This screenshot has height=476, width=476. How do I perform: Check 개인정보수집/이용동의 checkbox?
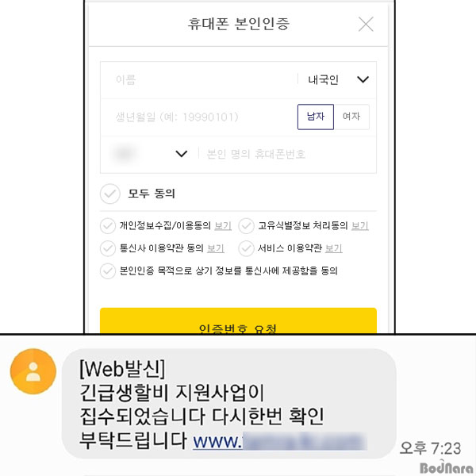(x=108, y=226)
